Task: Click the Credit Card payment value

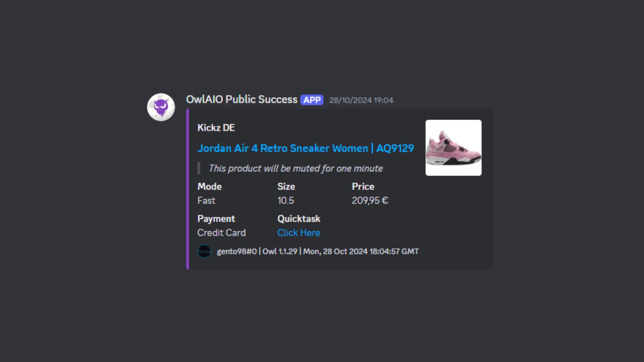Action: pos(221,233)
